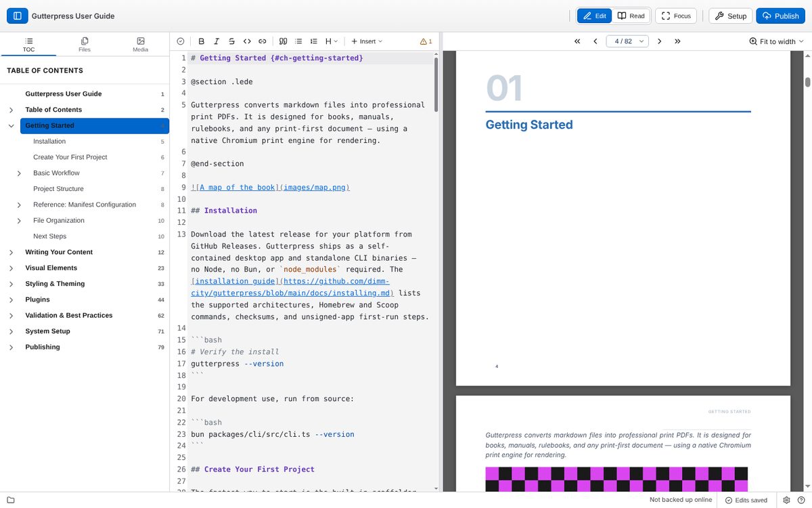The image size is (812, 508).
Task: Open the help icon in status bar
Action: point(801,500)
